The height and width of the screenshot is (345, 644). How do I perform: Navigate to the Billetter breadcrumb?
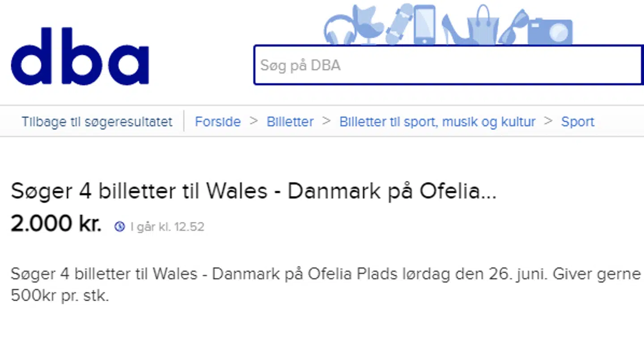[290, 122]
